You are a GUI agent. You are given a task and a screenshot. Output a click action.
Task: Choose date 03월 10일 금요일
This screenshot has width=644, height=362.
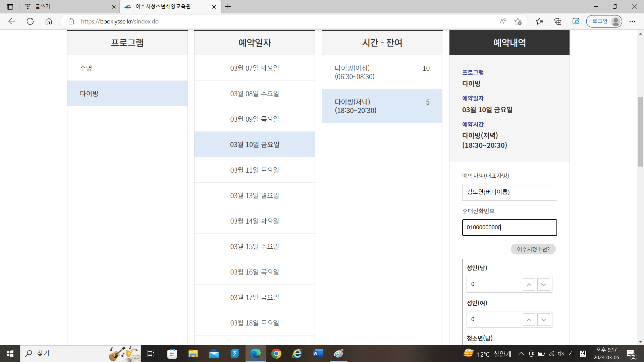coord(255,144)
